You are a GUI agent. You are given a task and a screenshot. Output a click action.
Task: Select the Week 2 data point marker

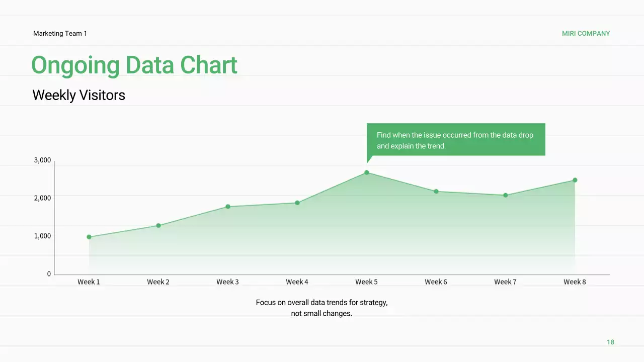158,225
